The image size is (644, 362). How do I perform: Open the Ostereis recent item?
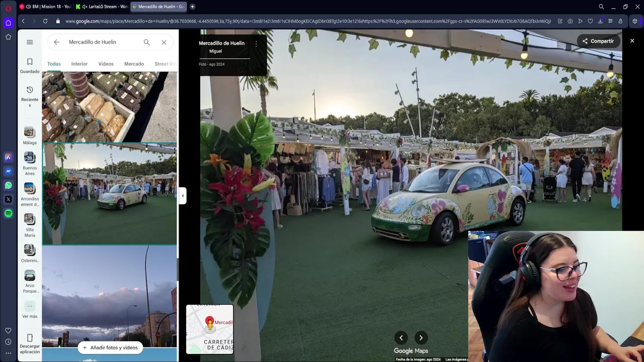click(30, 254)
